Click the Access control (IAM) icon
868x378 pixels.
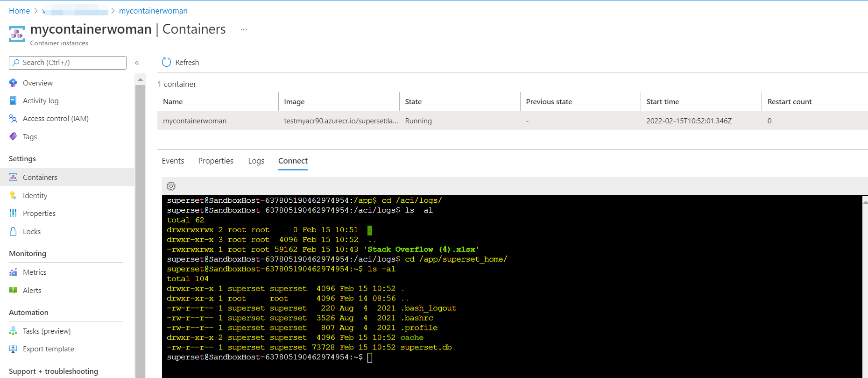(x=13, y=119)
